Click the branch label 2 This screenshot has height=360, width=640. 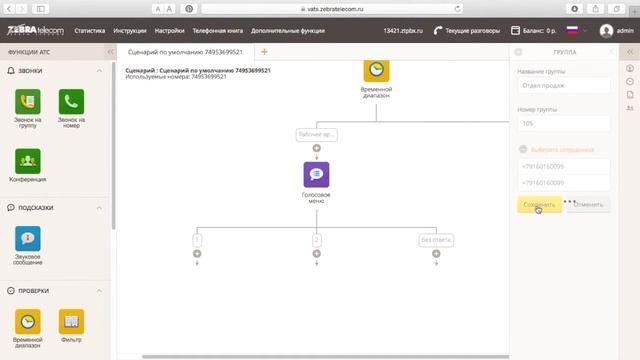click(316, 240)
